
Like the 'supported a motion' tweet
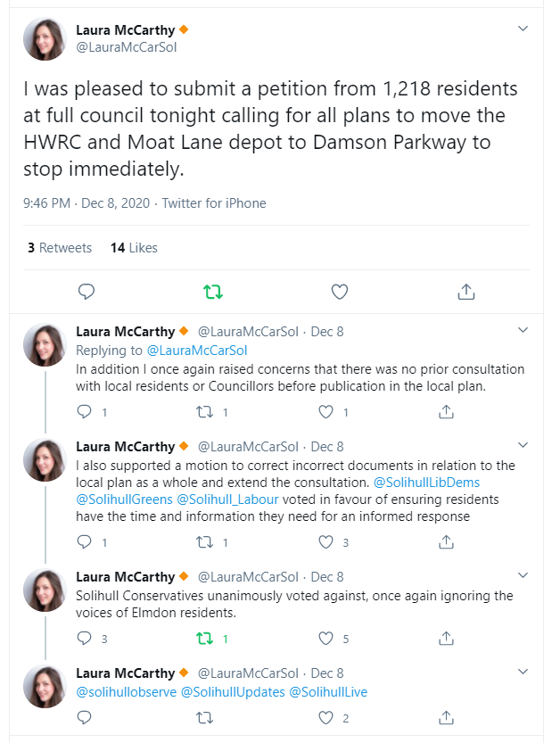click(x=325, y=542)
